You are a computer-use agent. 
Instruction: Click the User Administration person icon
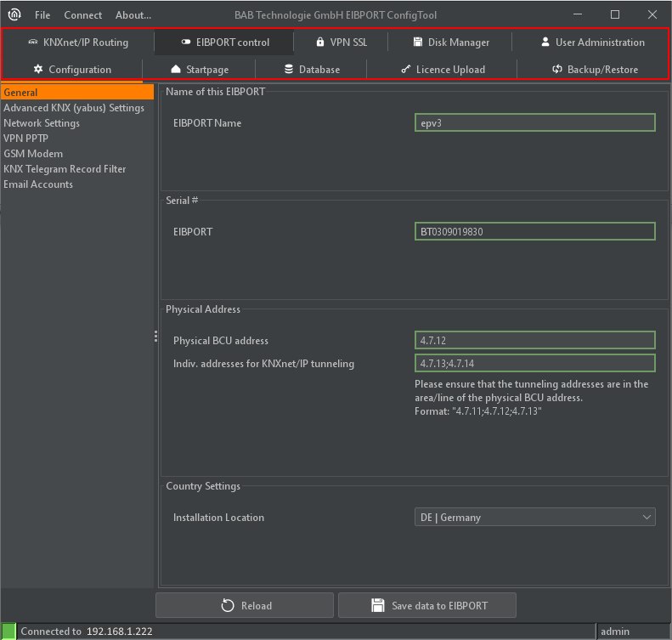[545, 42]
